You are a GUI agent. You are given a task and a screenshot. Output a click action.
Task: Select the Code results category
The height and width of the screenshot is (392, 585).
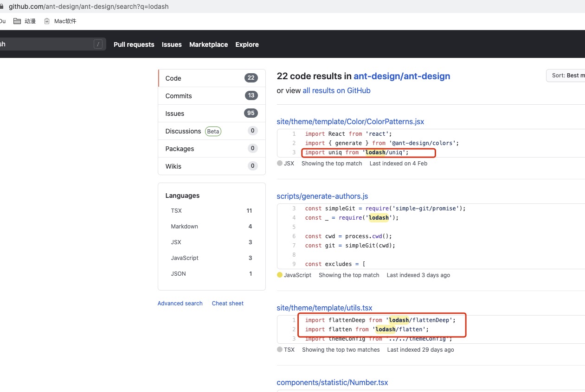point(212,78)
